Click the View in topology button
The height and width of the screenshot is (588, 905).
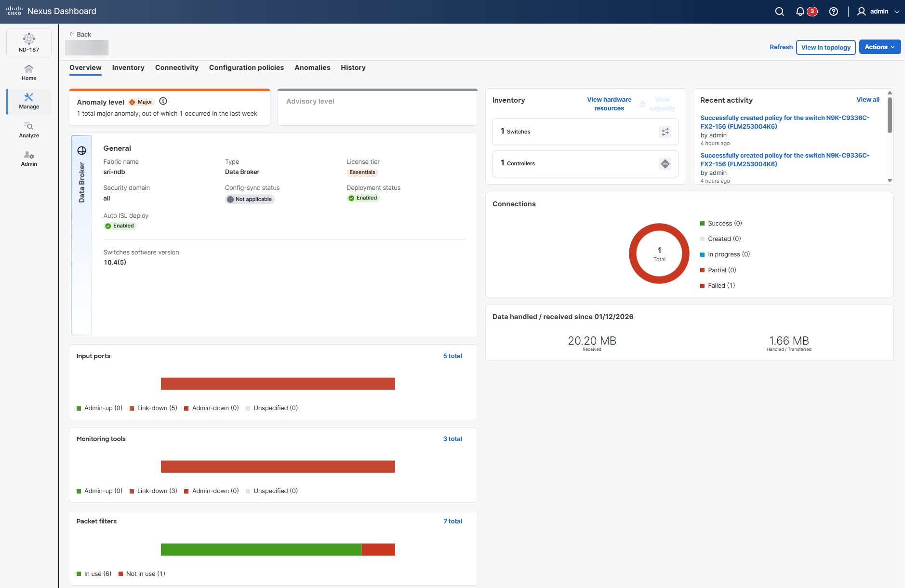point(825,47)
